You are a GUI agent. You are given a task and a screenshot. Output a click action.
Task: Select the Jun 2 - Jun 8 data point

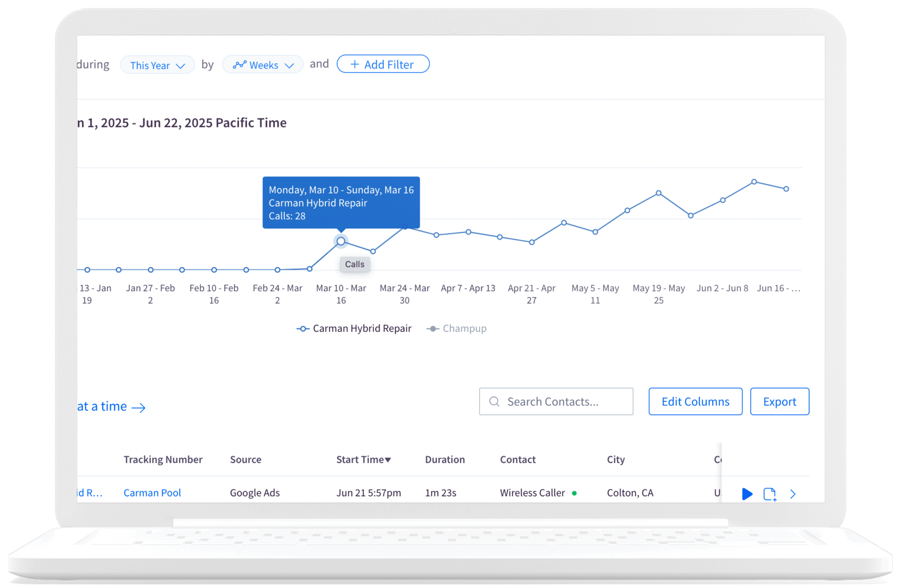click(x=723, y=200)
